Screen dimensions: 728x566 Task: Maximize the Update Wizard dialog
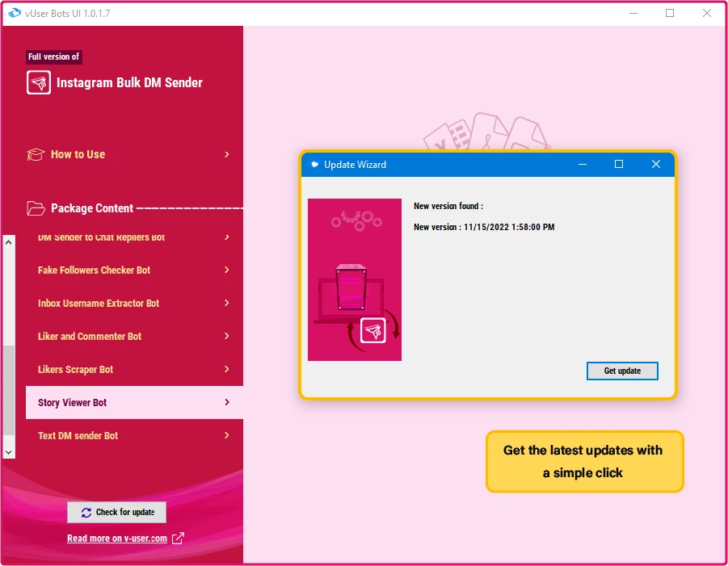point(619,164)
